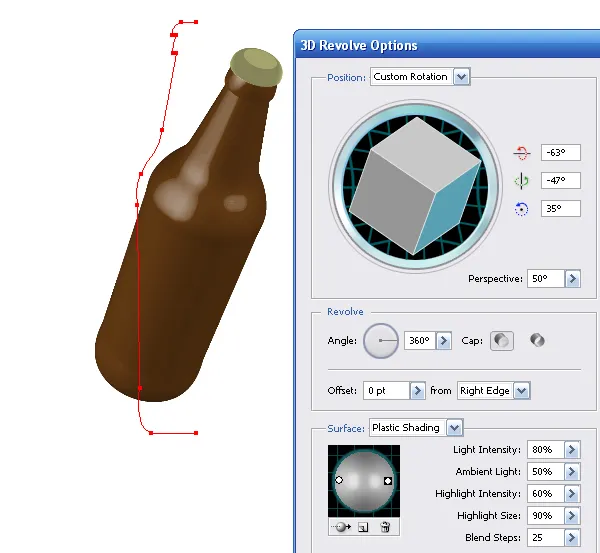Click the Blend Steps value field
The image size is (600, 553).
click(546, 538)
